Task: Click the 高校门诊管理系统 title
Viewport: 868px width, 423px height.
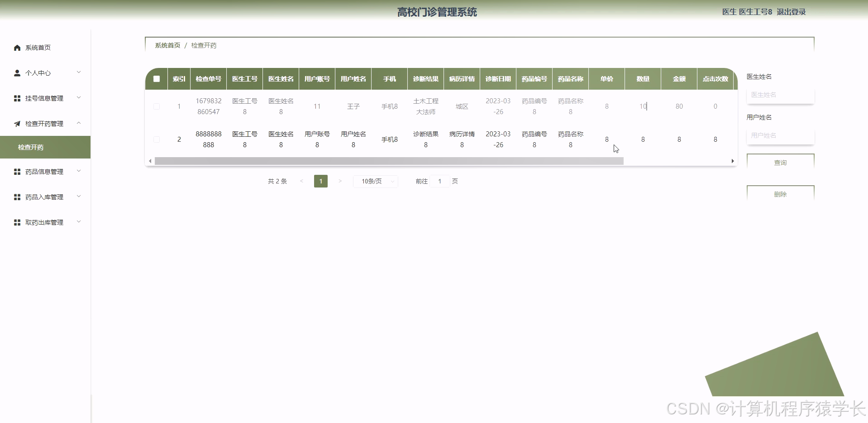Action: tap(437, 12)
